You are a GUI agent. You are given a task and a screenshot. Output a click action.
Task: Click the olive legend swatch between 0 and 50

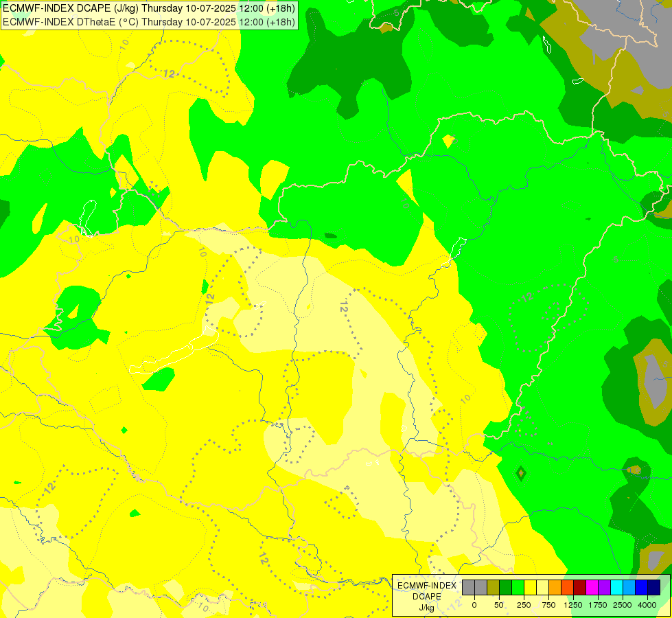(x=494, y=588)
